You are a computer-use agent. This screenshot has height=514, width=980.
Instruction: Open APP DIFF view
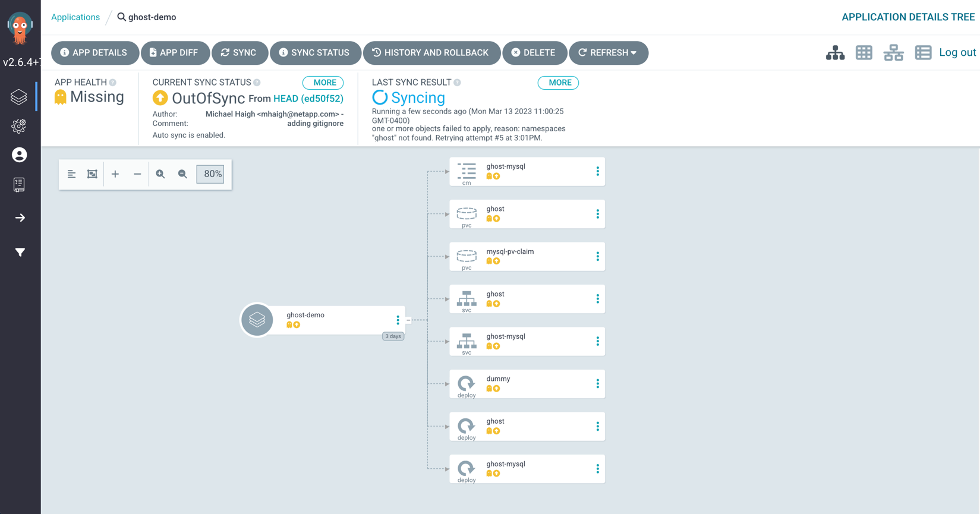coord(175,53)
